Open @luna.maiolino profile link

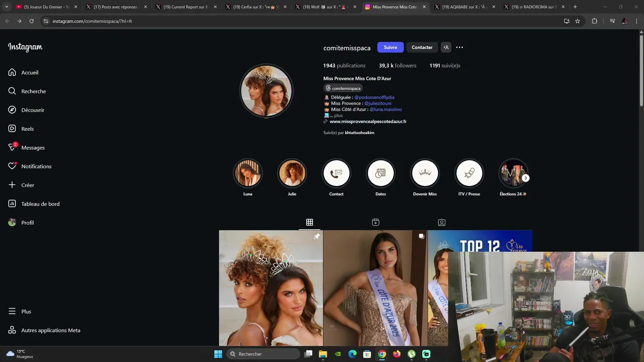[386, 110]
